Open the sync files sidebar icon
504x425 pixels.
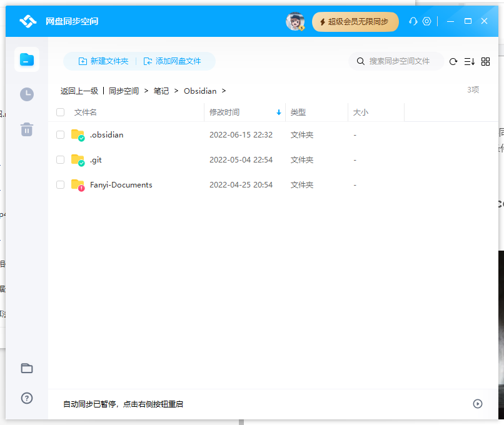pos(27,59)
